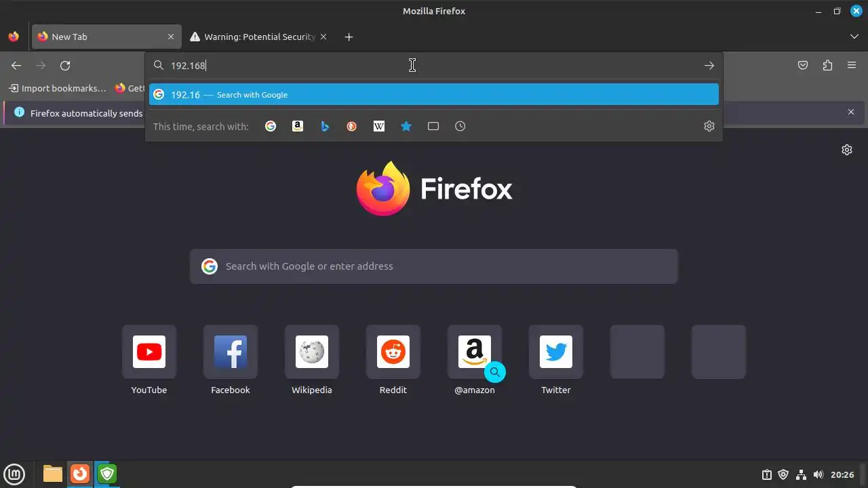The height and width of the screenshot is (488, 868).
Task: Select the 192.16 Search with Google suggestion
Action: 434,95
